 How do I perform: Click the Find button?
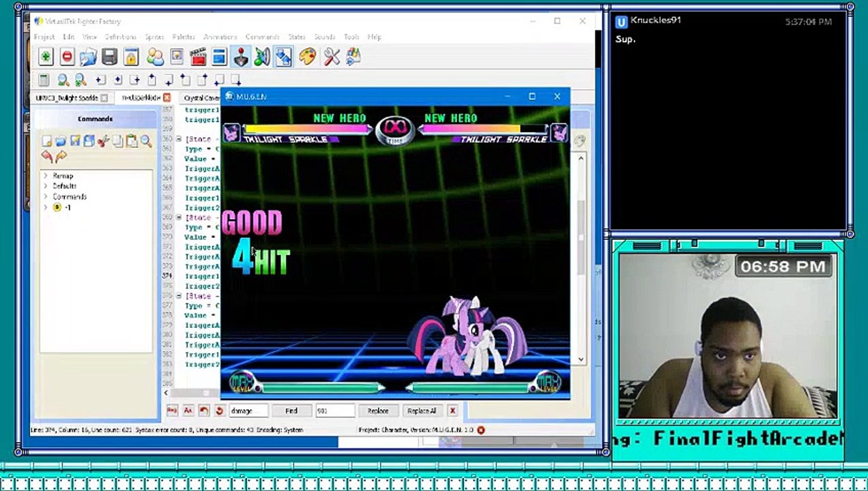coord(291,411)
